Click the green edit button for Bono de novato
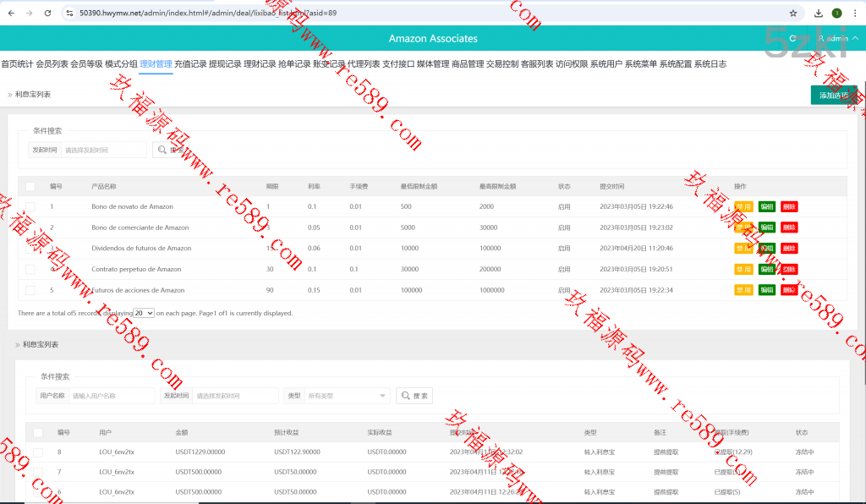Viewport: 866px width, 504px height. coord(766,206)
